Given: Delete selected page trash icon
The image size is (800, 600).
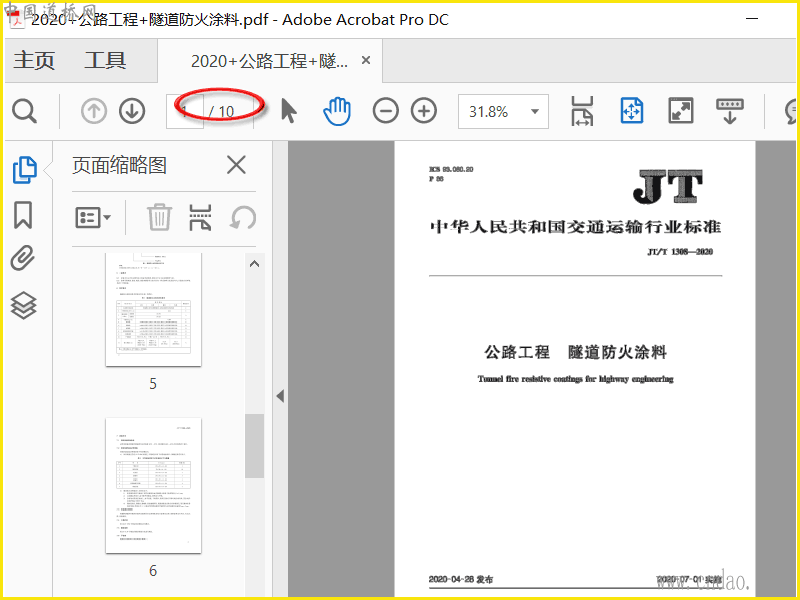Looking at the screenshot, I should 159,217.
